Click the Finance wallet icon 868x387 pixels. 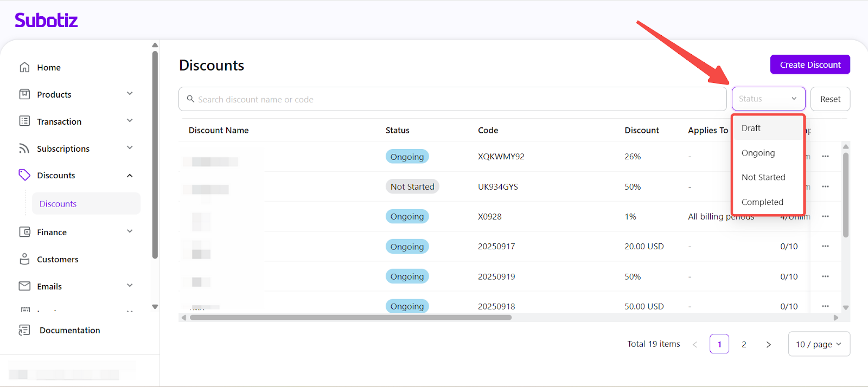(x=24, y=232)
